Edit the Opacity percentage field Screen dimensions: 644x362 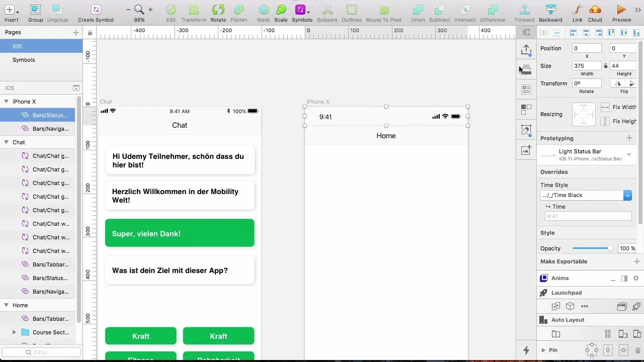point(627,248)
